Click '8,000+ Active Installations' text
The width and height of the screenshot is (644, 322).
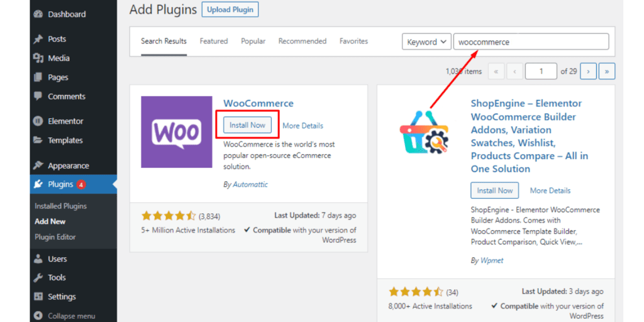click(430, 306)
